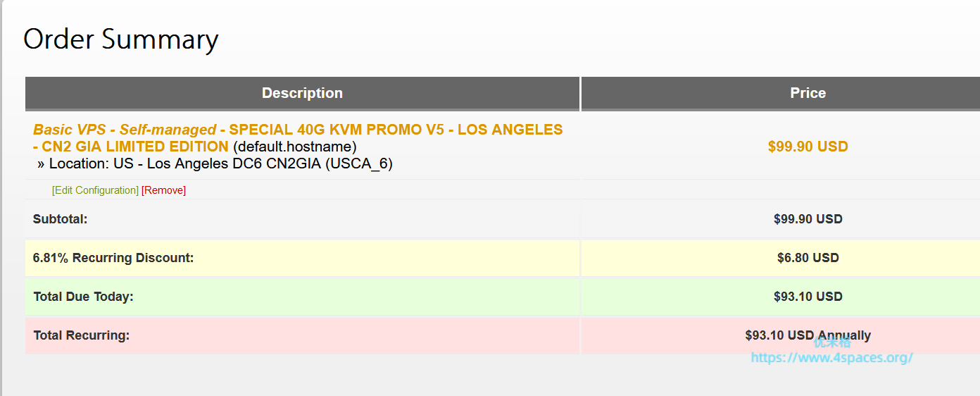Click the default.hostname text
Image resolution: width=980 pixels, height=396 pixels.
click(x=295, y=147)
